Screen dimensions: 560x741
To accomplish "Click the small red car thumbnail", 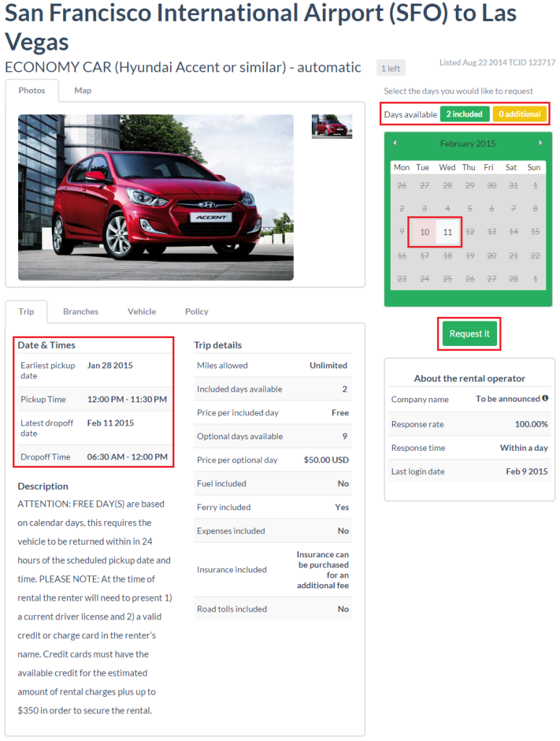I will (332, 126).
